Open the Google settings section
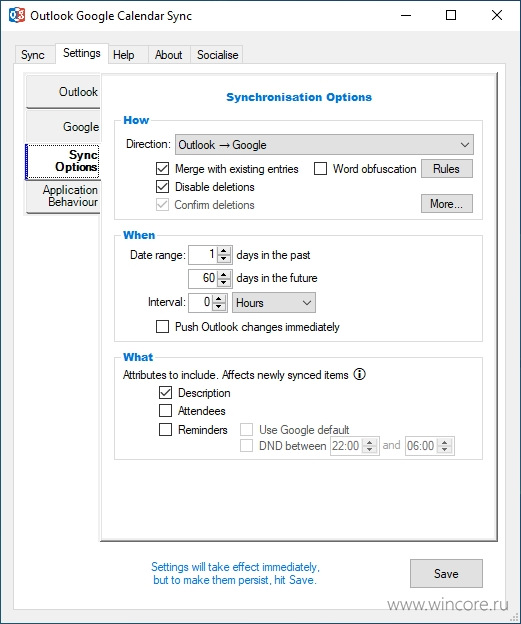521x624 pixels. (63, 127)
